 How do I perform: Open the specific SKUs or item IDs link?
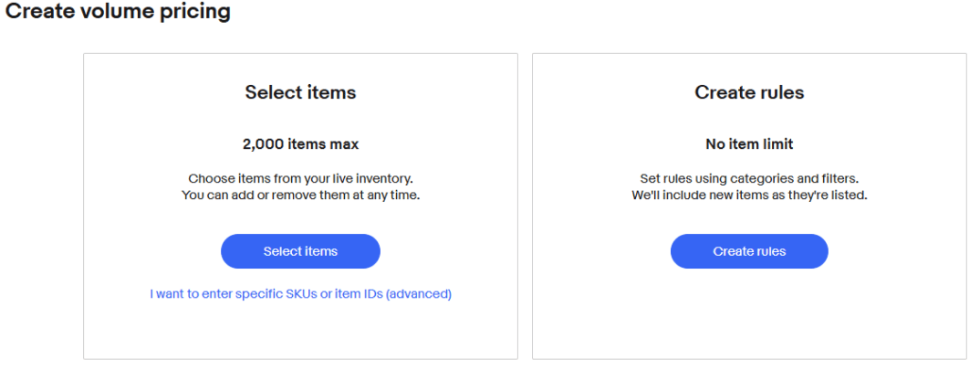click(x=300, y=294)
